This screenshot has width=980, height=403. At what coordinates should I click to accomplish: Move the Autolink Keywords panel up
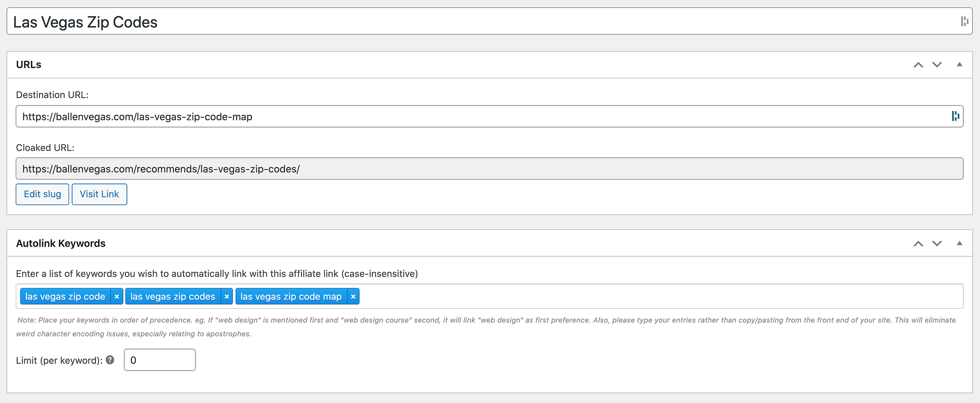(x=918, y=244)
